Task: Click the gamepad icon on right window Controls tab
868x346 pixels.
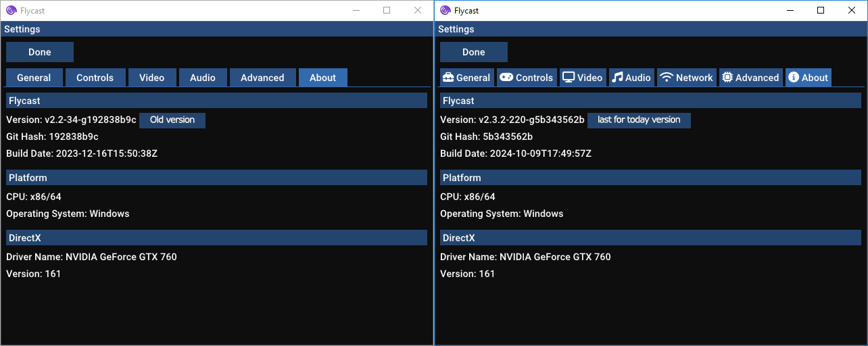Action: 506,78
